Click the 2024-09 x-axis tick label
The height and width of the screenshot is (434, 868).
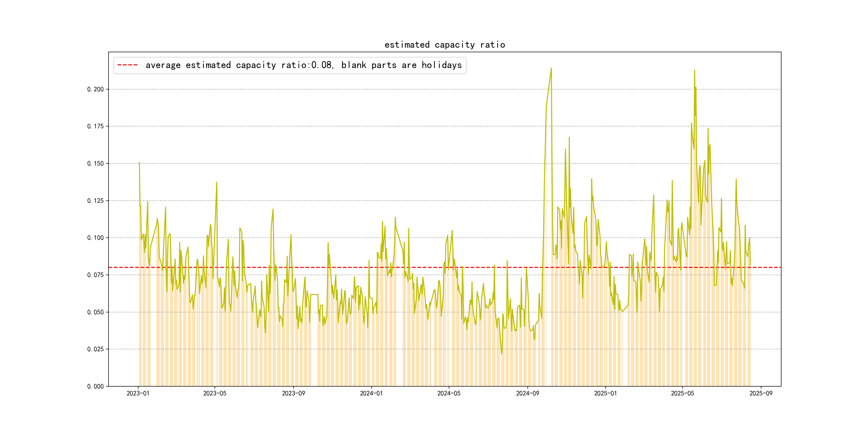point(527,393)
